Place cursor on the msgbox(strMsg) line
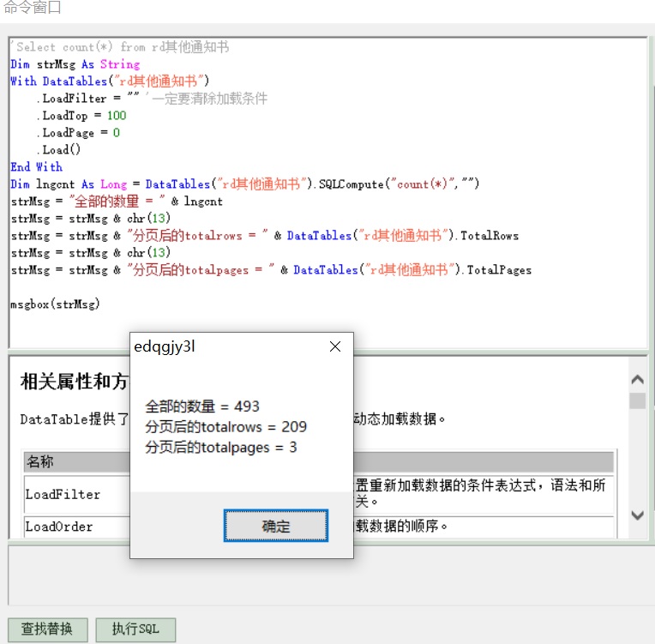Viewport: 655px width, 644px height. click(x=55, y=304)
